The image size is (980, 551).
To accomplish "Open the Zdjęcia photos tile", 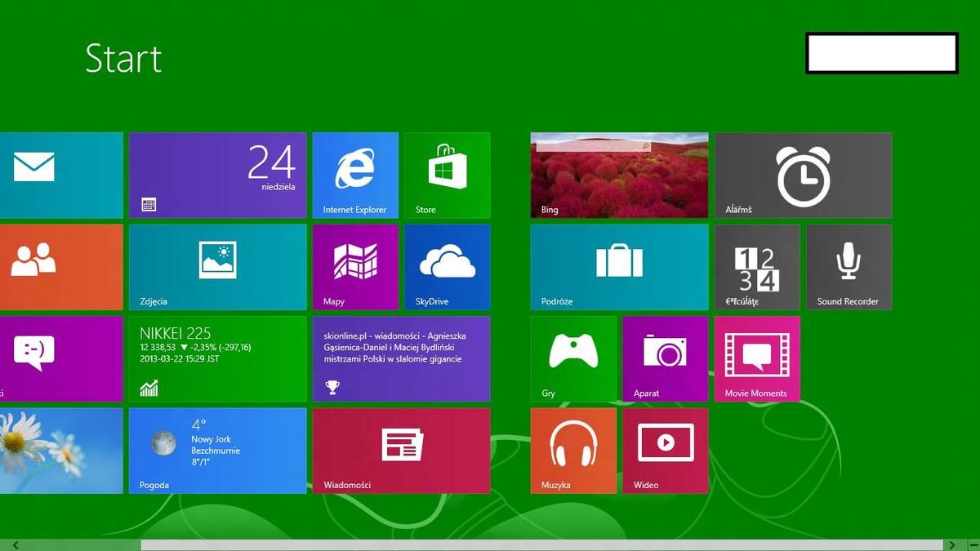I will click(218, 268).
